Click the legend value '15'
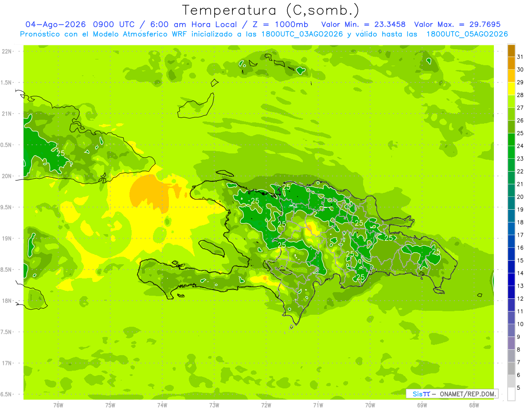 point(520,260)
